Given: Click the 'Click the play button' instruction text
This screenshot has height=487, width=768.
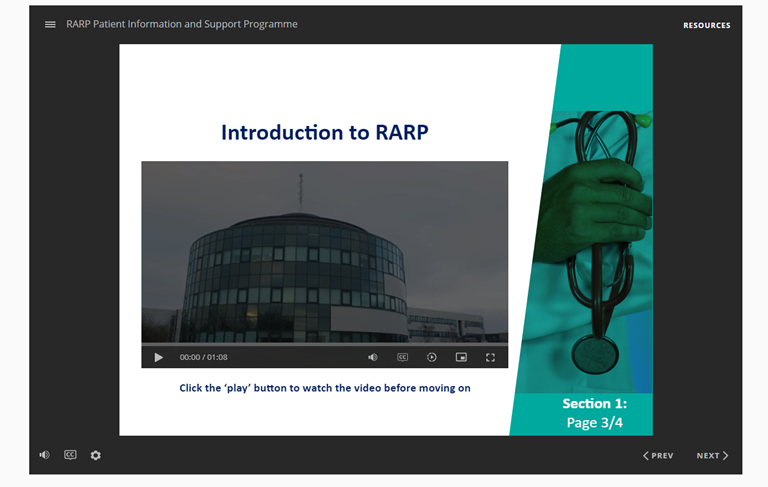Looking at the screenshot, I should click(325, 388).
